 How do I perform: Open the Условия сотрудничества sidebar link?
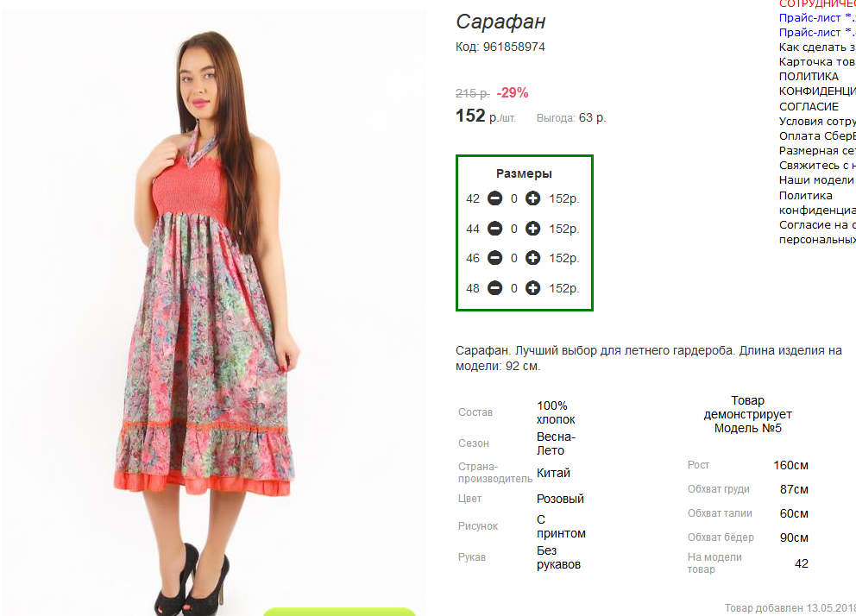pyautogui.click(x=817, y=121)
